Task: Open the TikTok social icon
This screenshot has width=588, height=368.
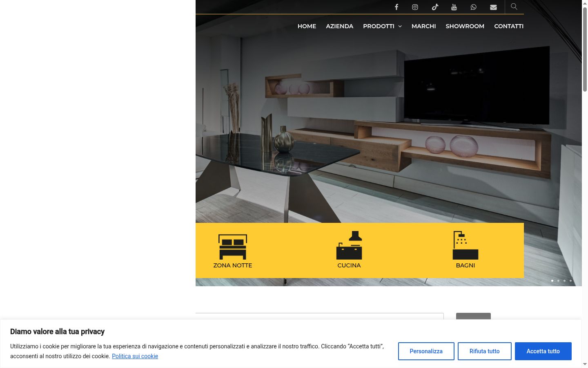Action: pyautogui.click(x=435, y=7)
